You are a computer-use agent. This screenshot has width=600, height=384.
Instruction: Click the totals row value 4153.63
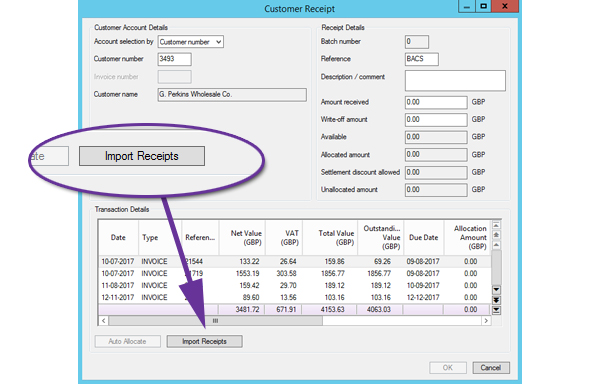[333, 309]
